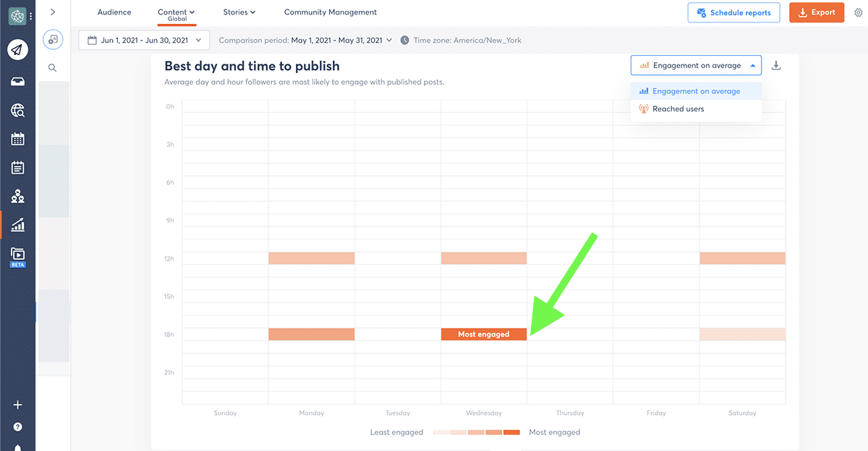The image size is (868, 451).
Task: Select the Reached users option
Action: tap(678, 109)
